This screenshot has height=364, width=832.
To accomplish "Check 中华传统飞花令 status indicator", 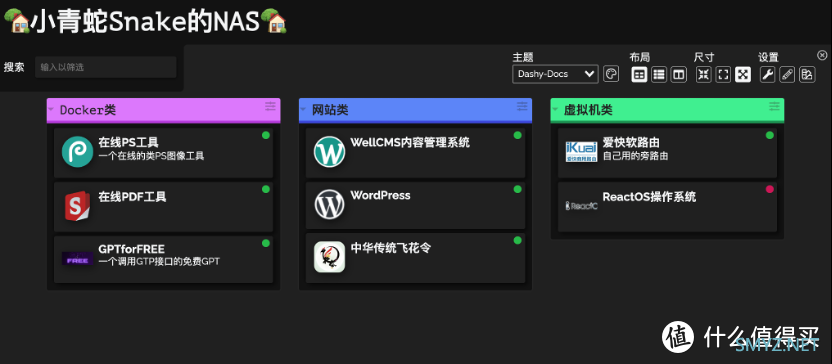I will point(518,240).
